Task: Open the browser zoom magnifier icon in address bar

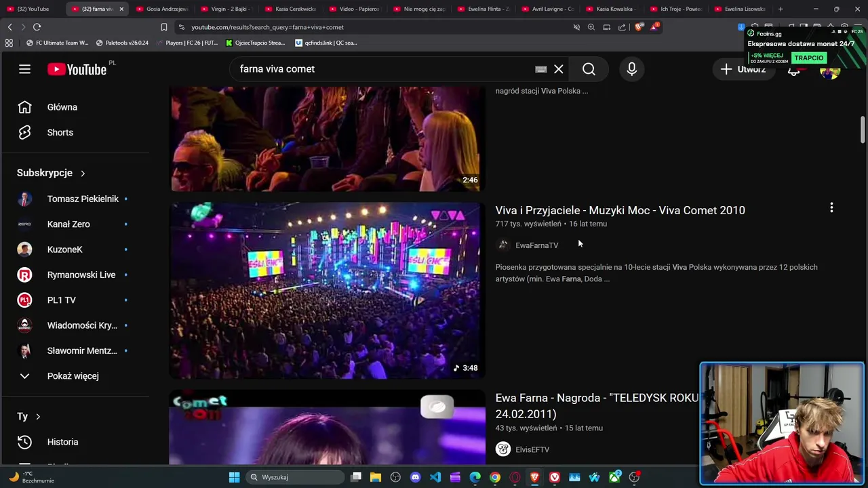Action: pos(591,27)
